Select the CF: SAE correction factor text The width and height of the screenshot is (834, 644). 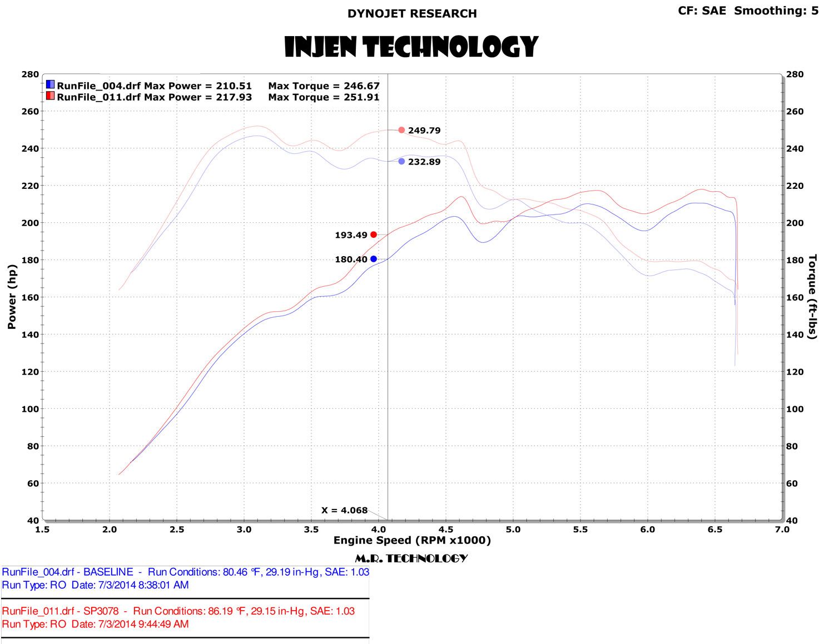[x=702, y=11]
